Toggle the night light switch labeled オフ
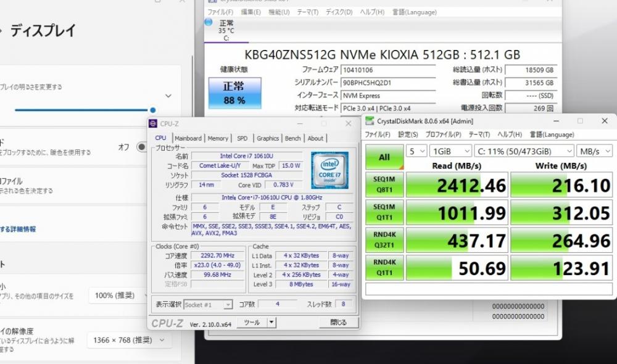 pyautogui.click(x=141, y=147)
